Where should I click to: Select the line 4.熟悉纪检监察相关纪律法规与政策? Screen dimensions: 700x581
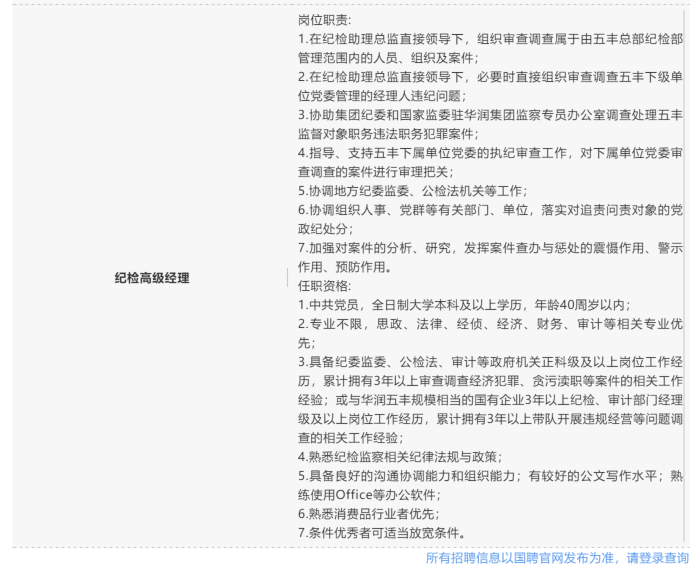click(400, 457)
